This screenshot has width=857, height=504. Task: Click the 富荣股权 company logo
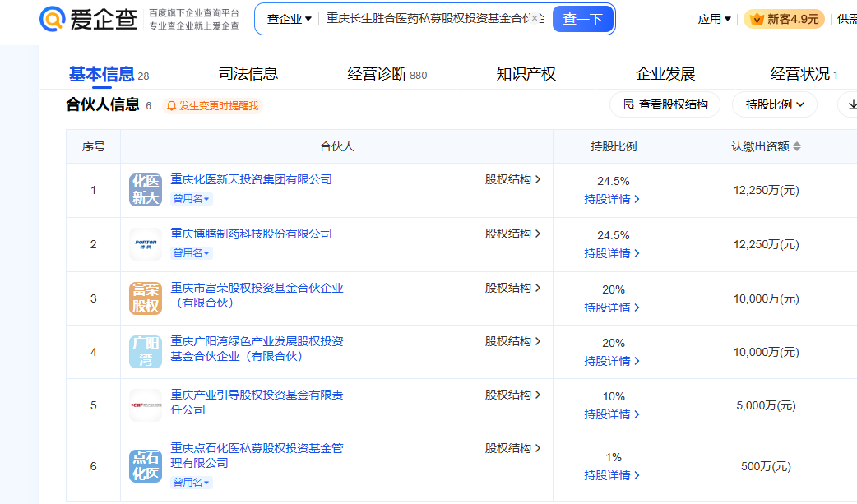[146, 298]
